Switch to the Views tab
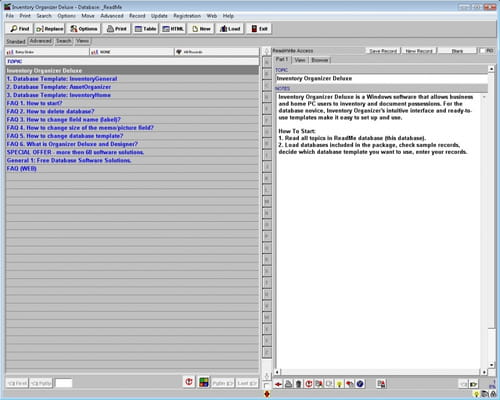 point(82,41)
